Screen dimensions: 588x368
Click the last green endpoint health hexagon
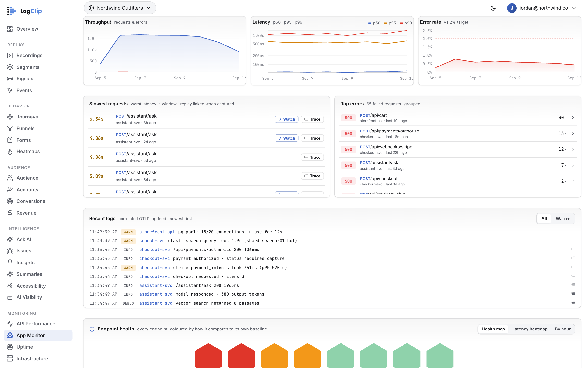click(x=440, y=356)
